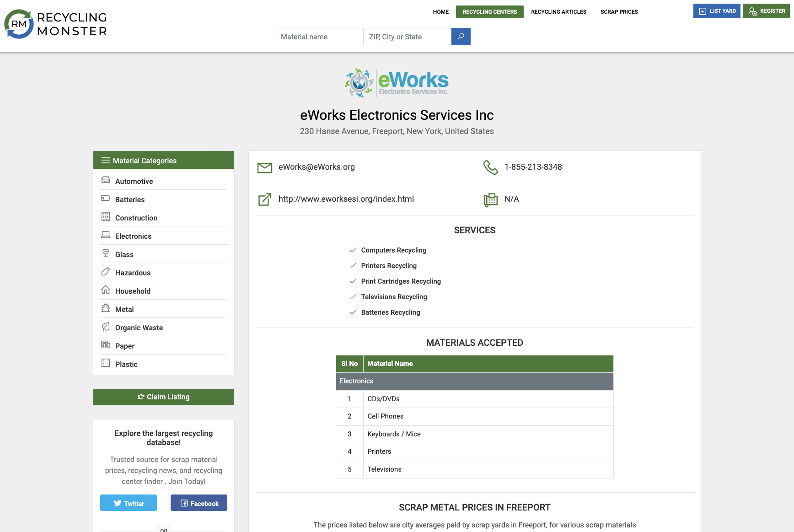Click the Claim Listing button
794x532 pixels.
[x=164, y=397]
